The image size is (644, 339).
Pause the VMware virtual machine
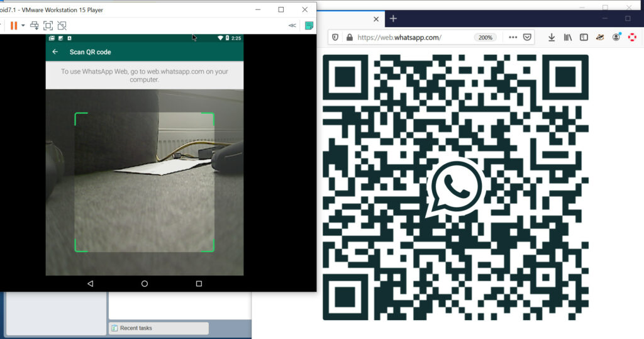[x=14, y=26]
